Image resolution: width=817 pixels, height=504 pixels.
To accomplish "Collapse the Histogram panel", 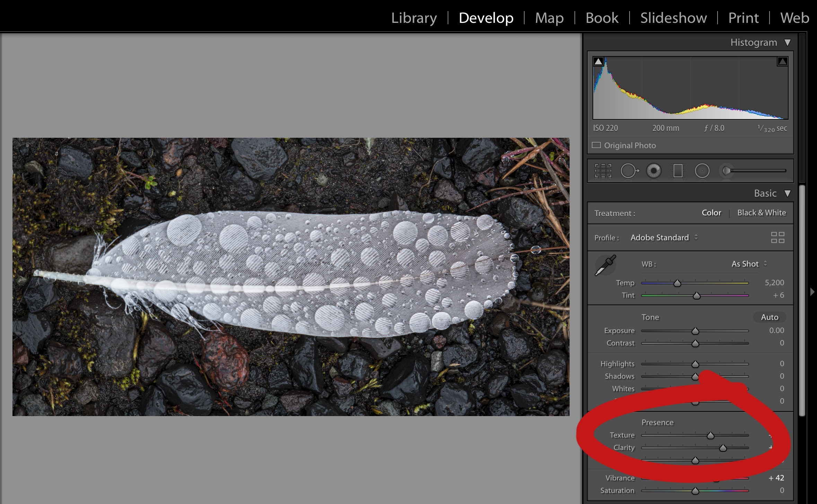I will pyautogui.click(x=788, y=43).
